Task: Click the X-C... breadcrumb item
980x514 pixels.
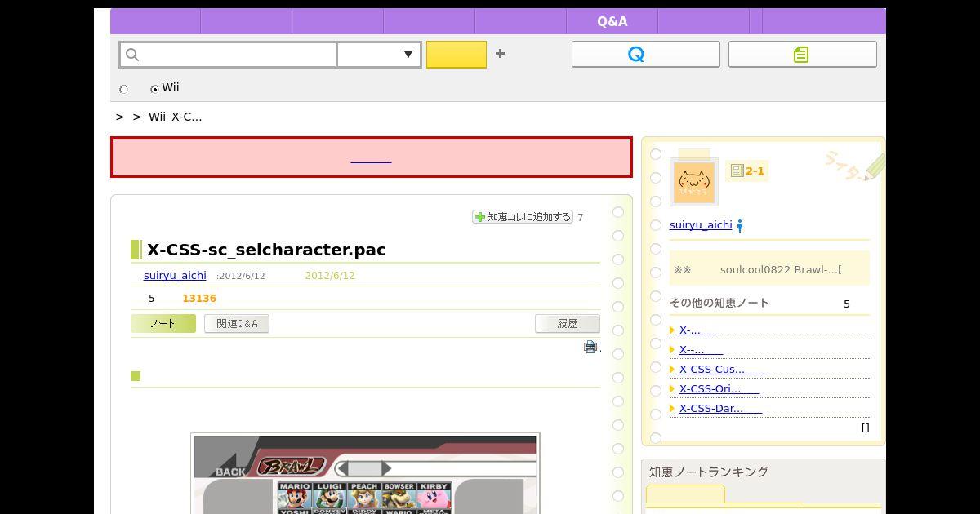Action: tap(187, 117)
